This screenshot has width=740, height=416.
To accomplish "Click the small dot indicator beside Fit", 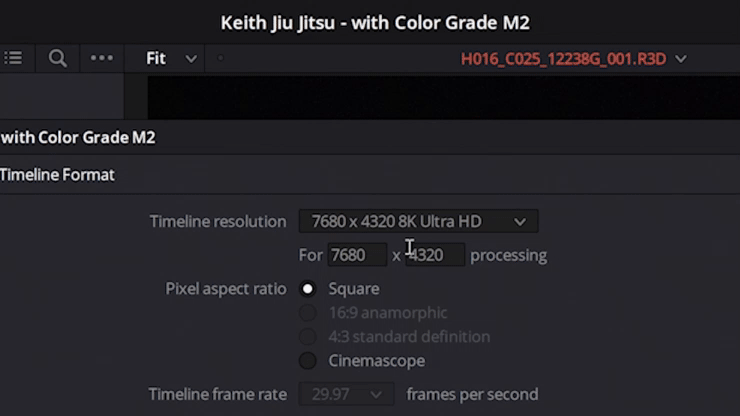I will [x=220, y=58].
